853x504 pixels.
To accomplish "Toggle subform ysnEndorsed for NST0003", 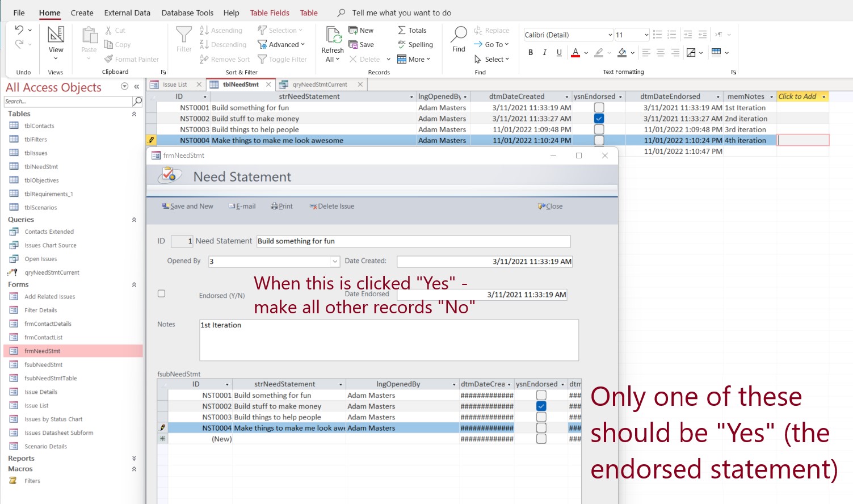I will click(541, 417).
